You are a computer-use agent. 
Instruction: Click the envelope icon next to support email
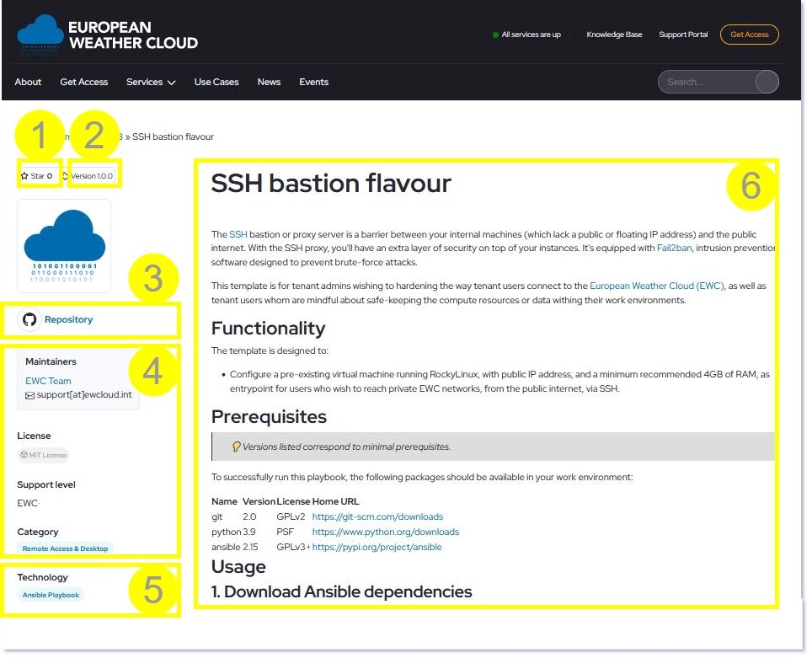click(x=30, y=395)
